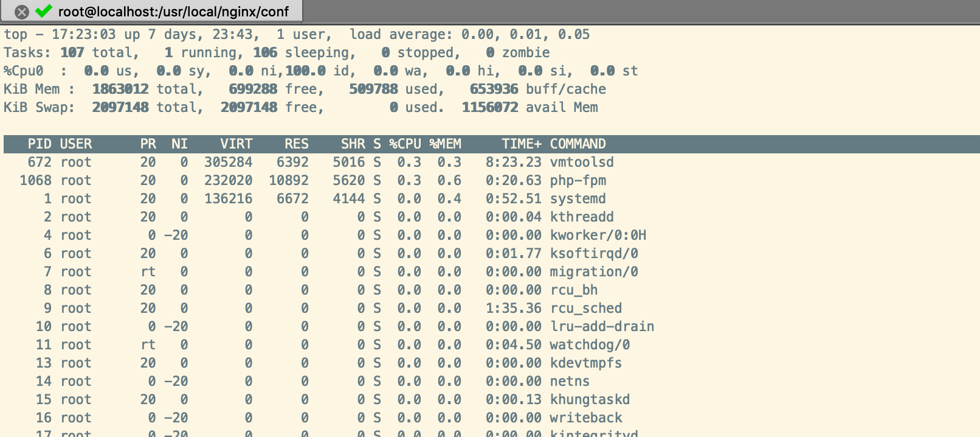Close the root@localhost session tab

point(21,12)
